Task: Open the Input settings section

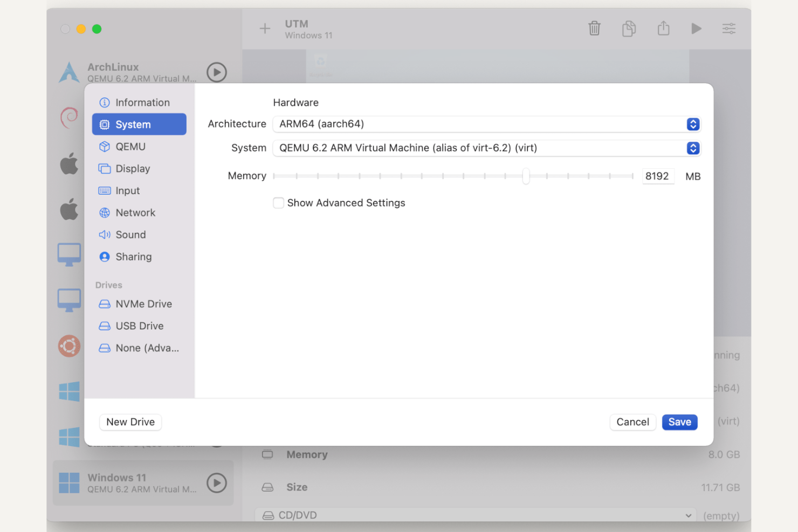Action: pyautogui.click(x=139, y=191)
